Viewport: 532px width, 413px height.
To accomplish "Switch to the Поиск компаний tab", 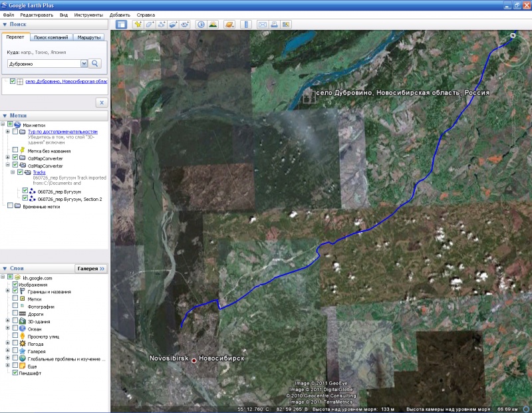I will [x=51, y=37].
